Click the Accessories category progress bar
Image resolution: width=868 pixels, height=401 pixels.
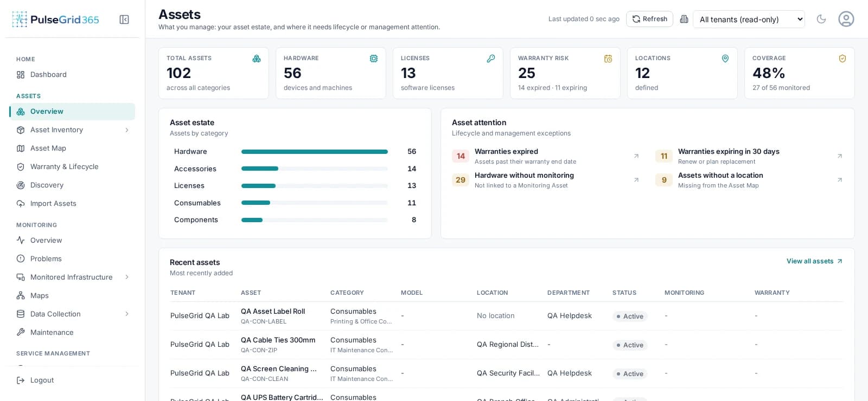click(315, 169)
